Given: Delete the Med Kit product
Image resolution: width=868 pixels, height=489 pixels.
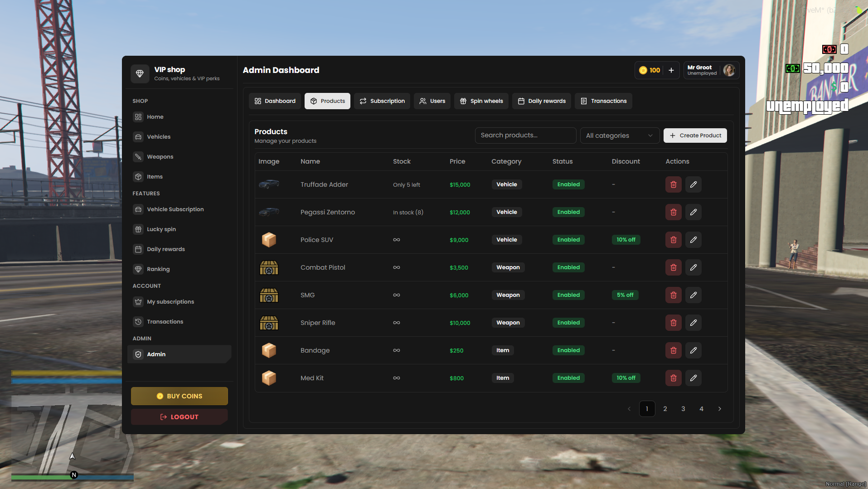Looking at the screenshot, I should coord(673,378).
